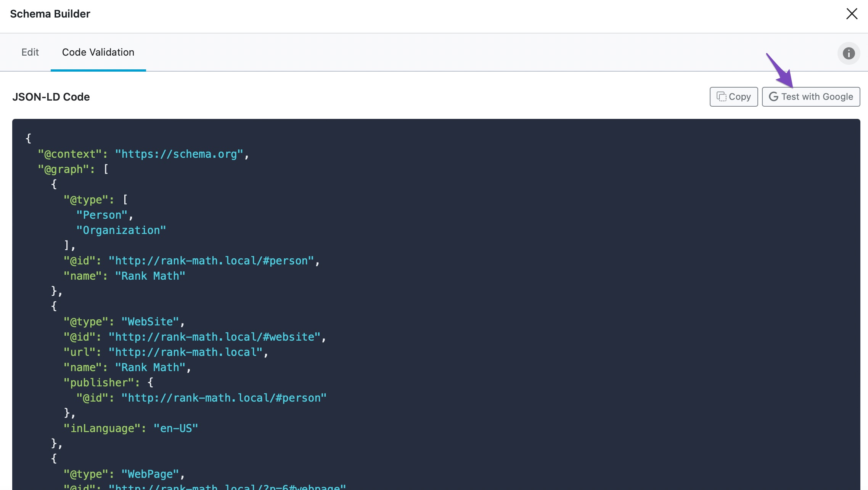
Task: Close the Schema Builder dialog
Action: (852, 14)
